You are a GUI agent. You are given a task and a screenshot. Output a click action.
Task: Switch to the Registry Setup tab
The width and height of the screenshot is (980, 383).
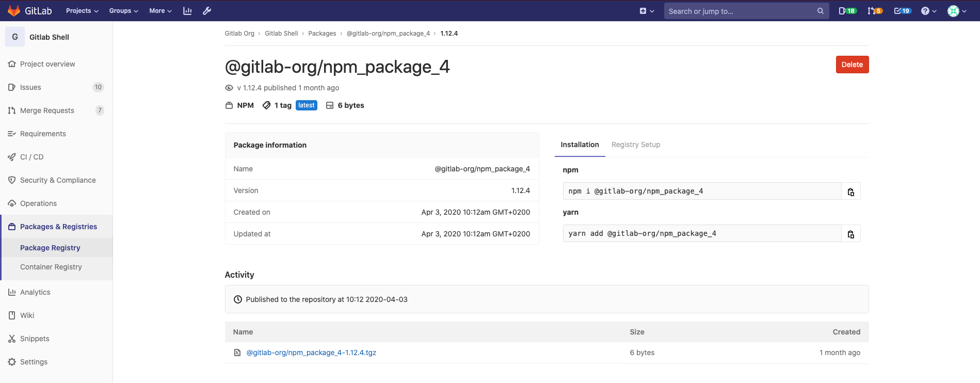[635, 145]
